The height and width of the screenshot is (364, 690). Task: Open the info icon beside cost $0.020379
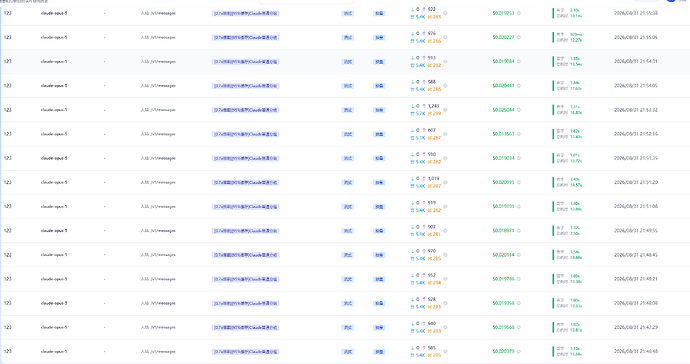519,351
